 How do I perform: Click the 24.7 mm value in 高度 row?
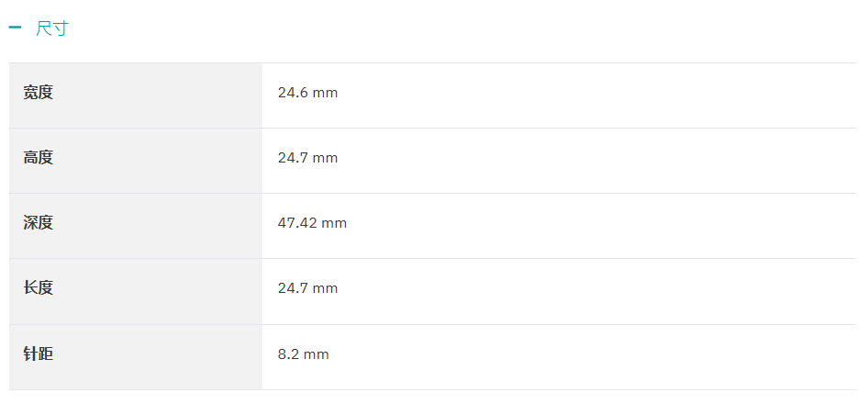[307, 158]
